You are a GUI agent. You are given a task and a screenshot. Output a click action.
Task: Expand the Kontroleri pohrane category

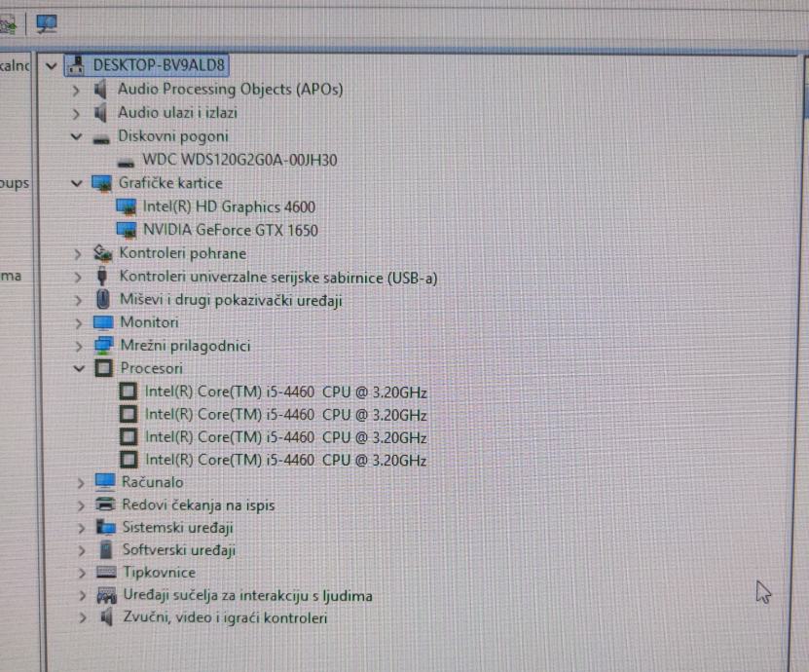click(x=77, y=254)
